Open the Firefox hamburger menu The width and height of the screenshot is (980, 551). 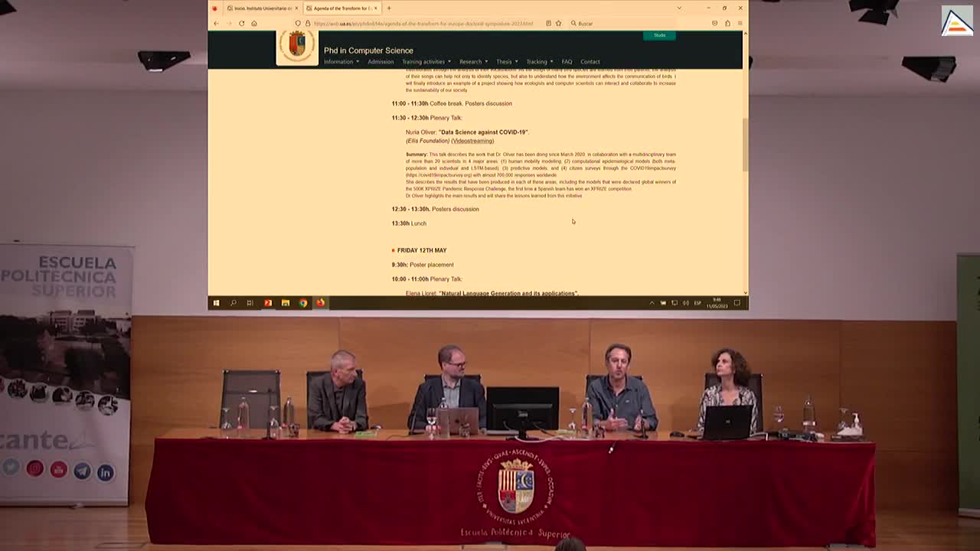tap(740, 24)
